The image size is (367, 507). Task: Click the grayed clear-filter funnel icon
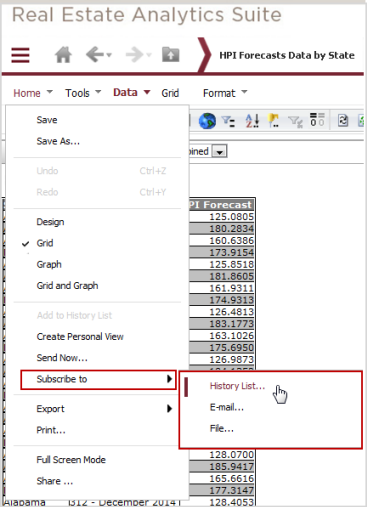295,121
